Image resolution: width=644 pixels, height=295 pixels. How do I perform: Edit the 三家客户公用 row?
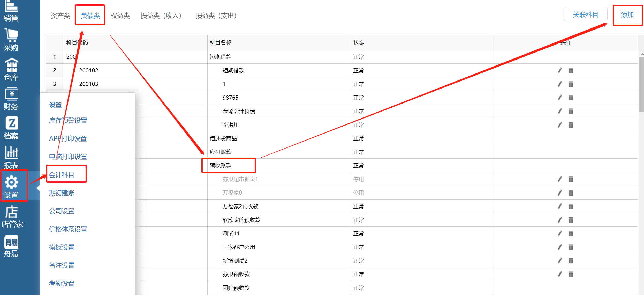(x=560, y=247)
